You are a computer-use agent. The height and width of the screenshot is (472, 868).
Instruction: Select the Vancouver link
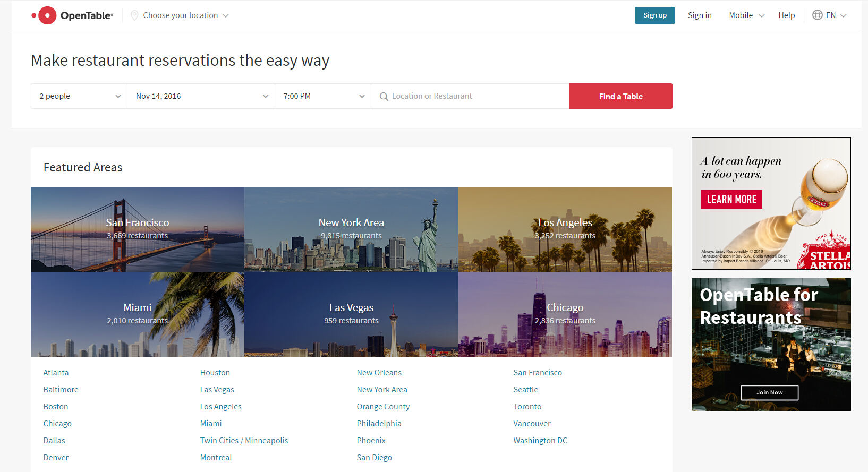(x=532, y=424)
